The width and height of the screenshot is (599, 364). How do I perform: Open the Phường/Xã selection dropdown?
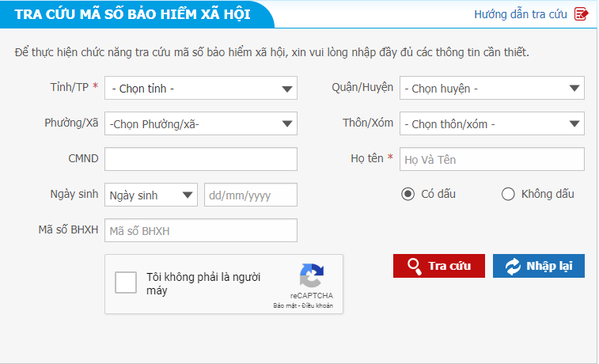[x=200, y=123]
